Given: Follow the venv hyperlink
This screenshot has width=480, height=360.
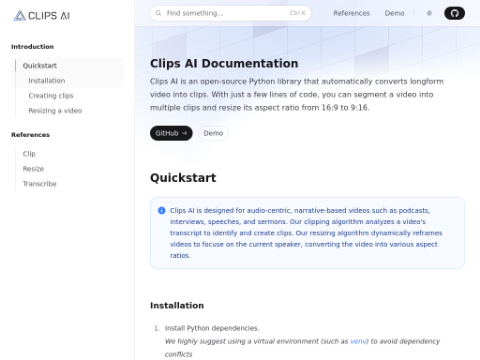Looking at the screenshot, I should pos(358,341).
